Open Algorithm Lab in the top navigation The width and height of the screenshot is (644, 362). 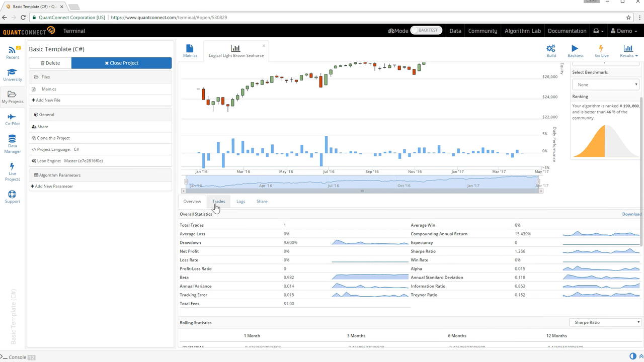click(522, 31)
